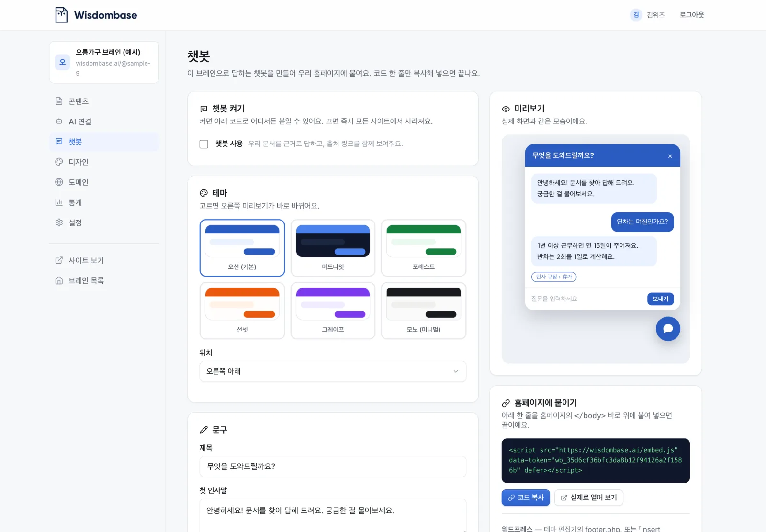Go to 콘텐츠 in the sidebar

[x=104, y=101]
